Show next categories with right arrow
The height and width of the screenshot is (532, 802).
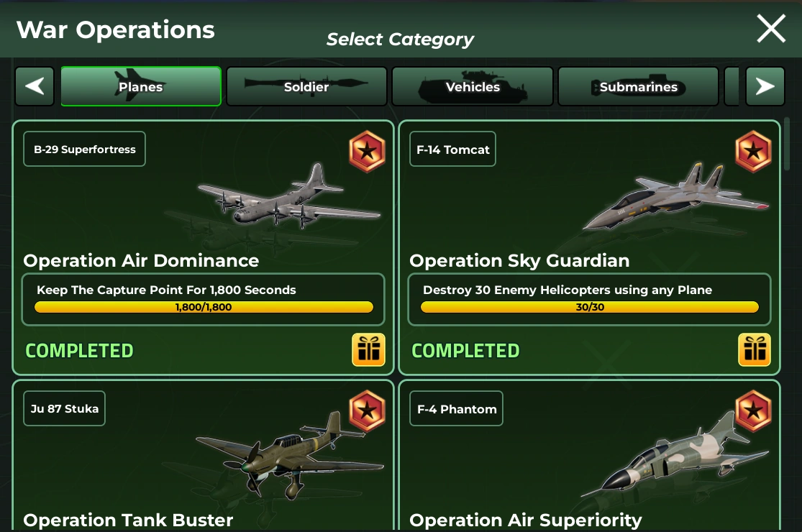coord(765,86)
